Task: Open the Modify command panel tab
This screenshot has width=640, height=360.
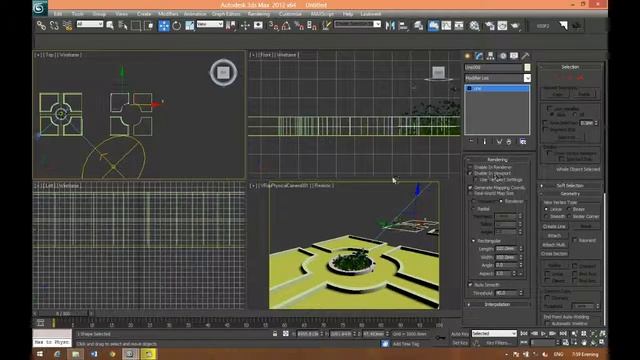Action: tap(479, 56)
